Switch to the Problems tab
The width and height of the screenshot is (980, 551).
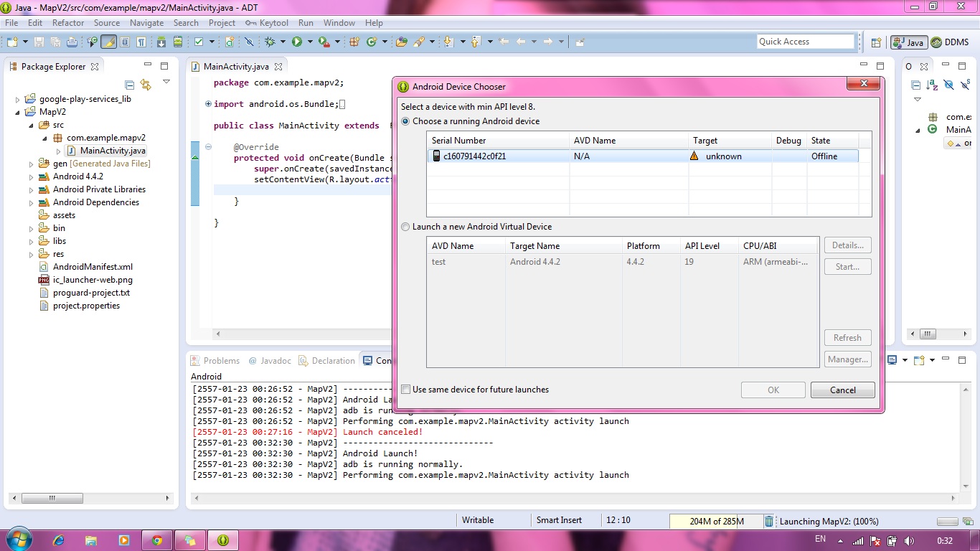coord(221,361)
